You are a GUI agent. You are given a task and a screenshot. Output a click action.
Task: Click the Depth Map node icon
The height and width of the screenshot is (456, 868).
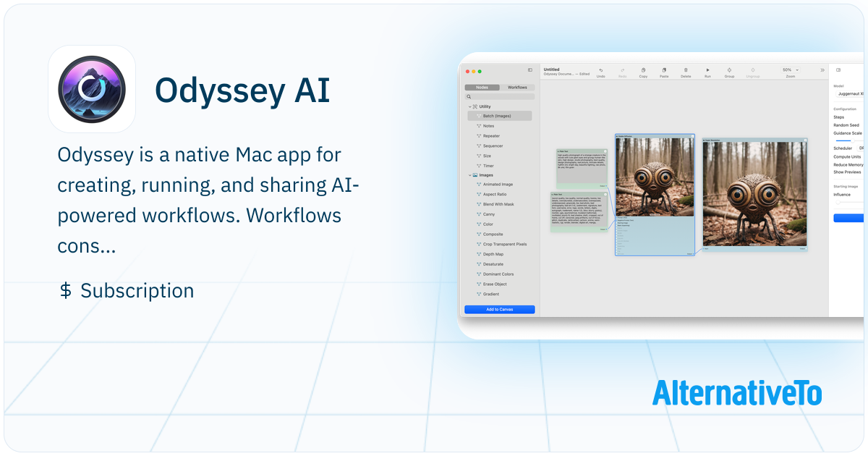pos(479,254)
